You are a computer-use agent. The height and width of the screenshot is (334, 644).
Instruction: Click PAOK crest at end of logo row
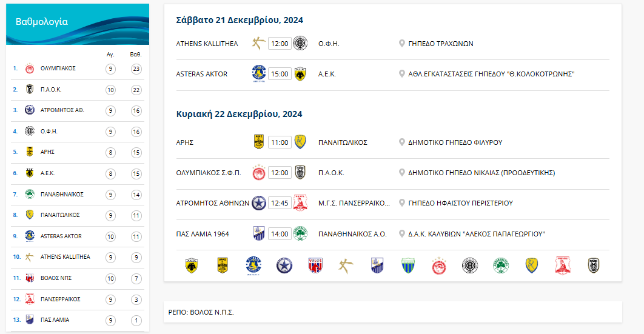(594, 266)
